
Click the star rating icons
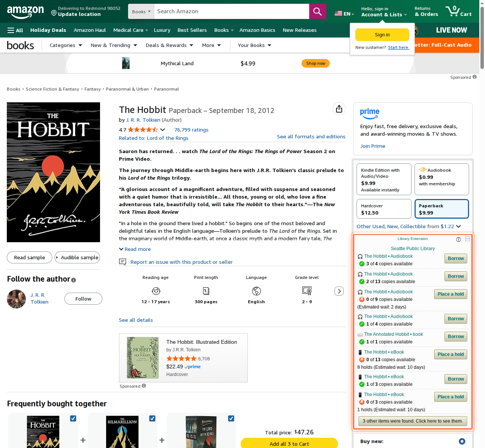pyautogui.click(x=143, y=130)
